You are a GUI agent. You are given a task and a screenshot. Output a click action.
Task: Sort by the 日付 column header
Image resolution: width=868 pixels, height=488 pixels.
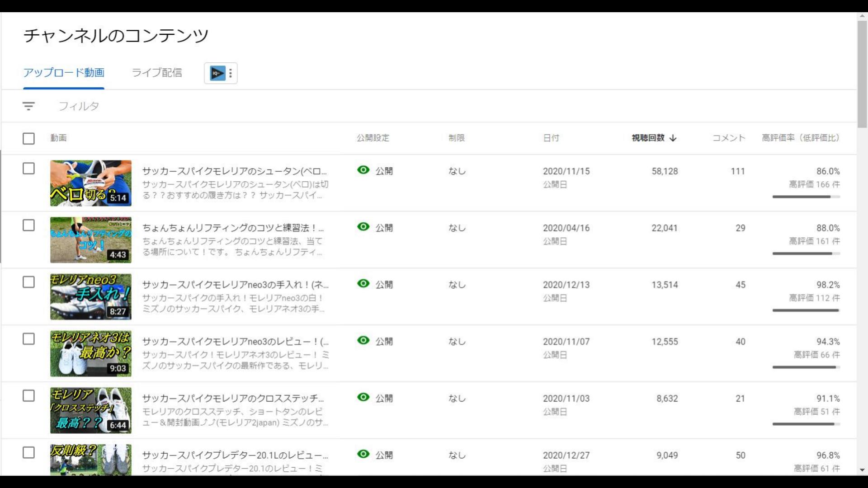point(551,138)
